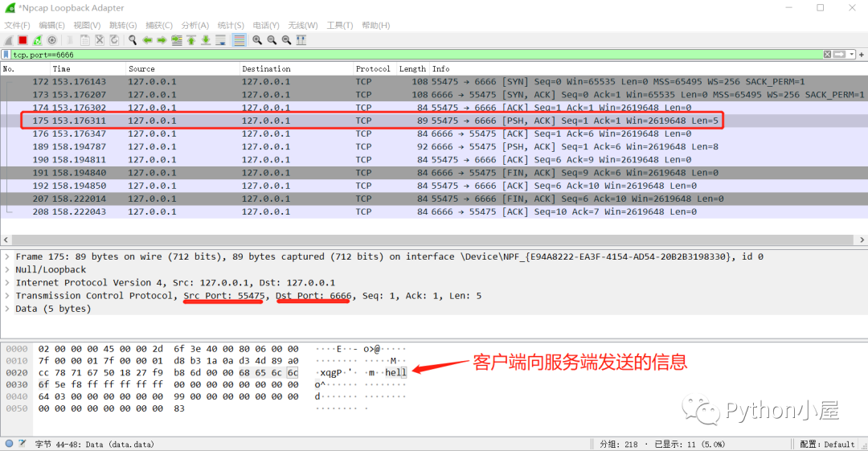Open the 编辑(E) menu

point(51,26)
